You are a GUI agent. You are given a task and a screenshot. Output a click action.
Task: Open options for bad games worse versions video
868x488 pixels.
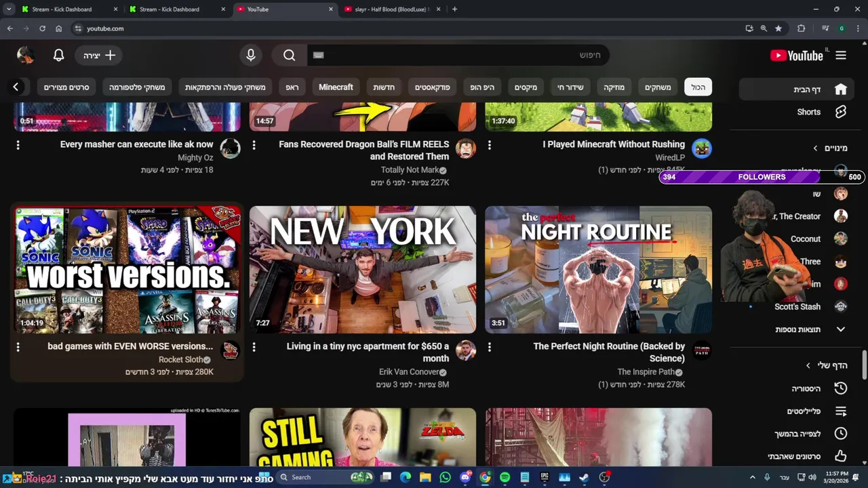pyautogui.click(x=18, y=347)
